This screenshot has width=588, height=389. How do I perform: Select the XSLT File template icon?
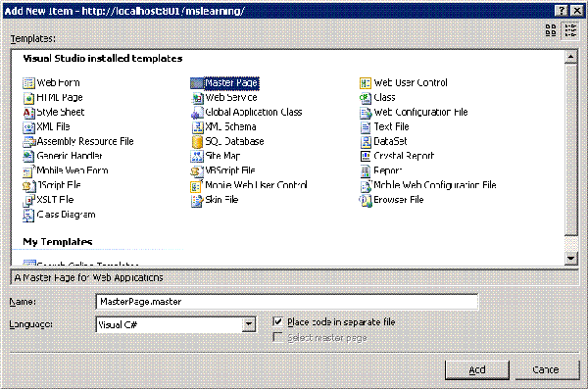coord(28,200)
